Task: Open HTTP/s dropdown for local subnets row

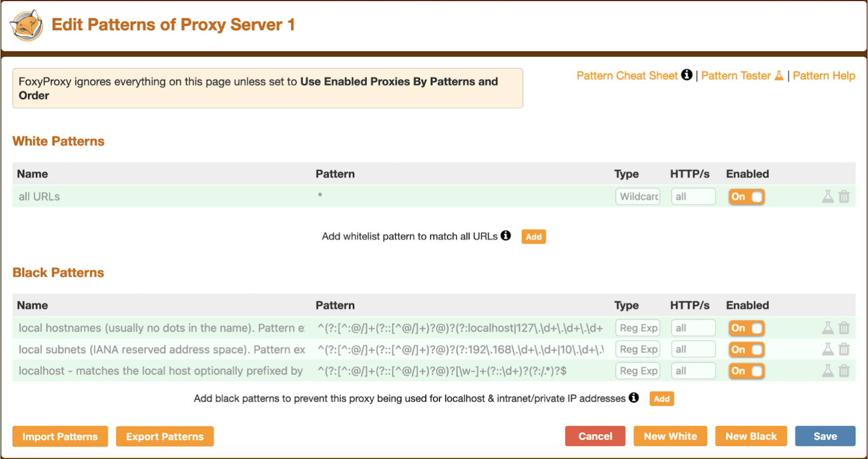Action: click(x=693, y=349)
